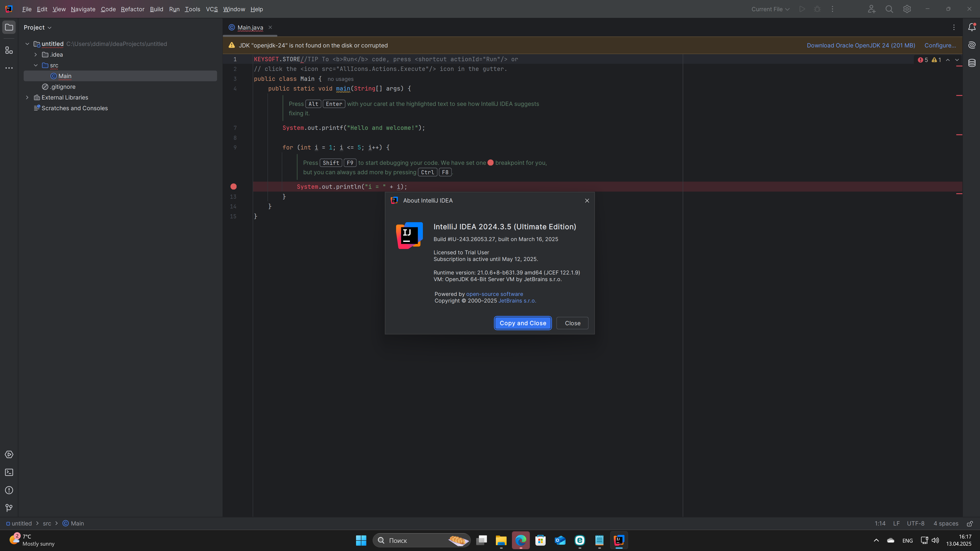Open 4 spaces indent selector
The image size is (980, 551).
click(x=946, y=524)
